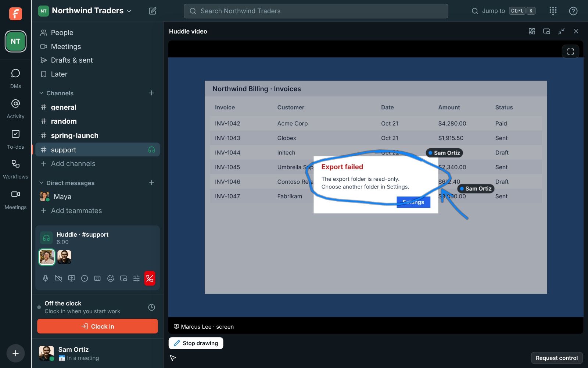Open huddle audio settings sliders
The image size is (588, 368).
point(136,278)
